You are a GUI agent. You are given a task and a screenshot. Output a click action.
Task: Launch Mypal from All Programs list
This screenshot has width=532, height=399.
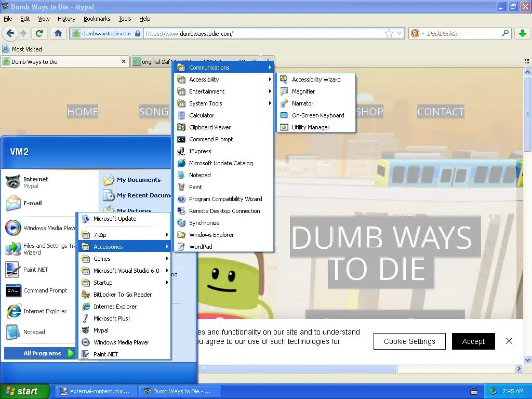pos(125,330)
